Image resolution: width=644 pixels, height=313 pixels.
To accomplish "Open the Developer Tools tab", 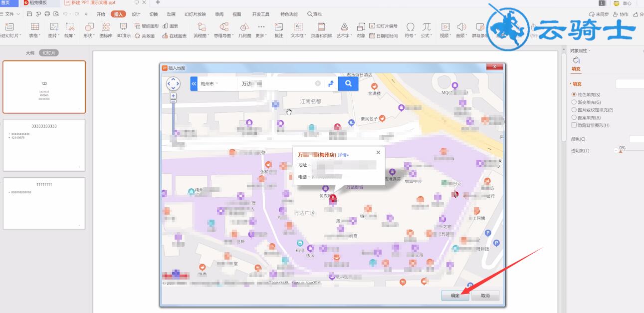I will coord(261,14).
